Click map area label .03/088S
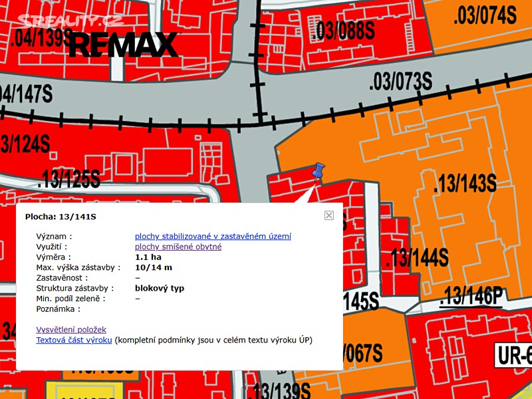 pos(343,31)
